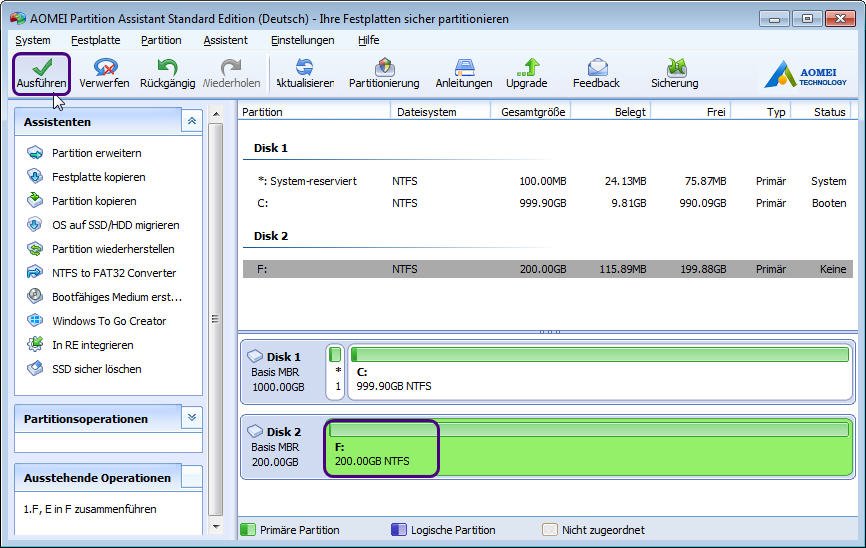Open the Einstellungen menu
This screenshot has height=548, width=866.
coord(303,40)
